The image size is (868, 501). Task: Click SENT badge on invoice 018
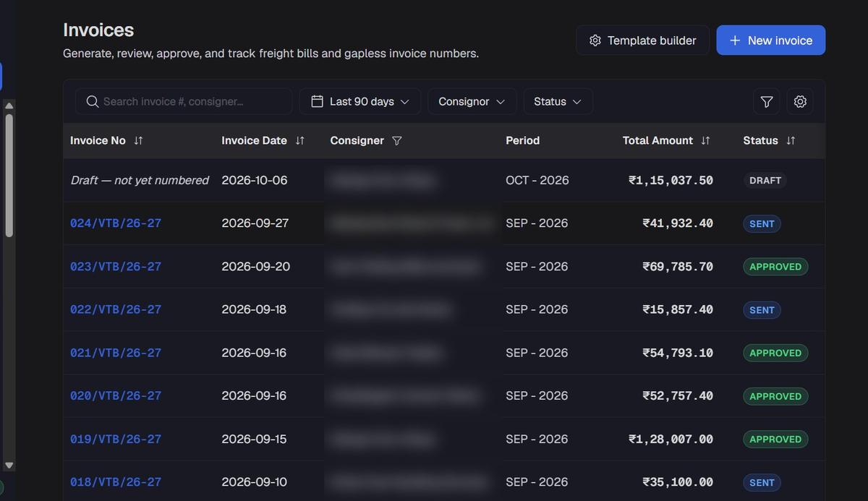click(762, 482)
